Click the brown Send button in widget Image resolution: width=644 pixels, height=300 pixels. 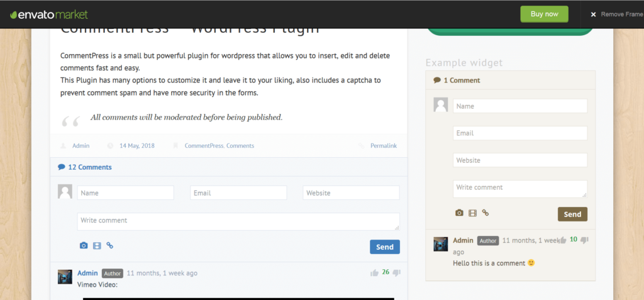[572, 214]
